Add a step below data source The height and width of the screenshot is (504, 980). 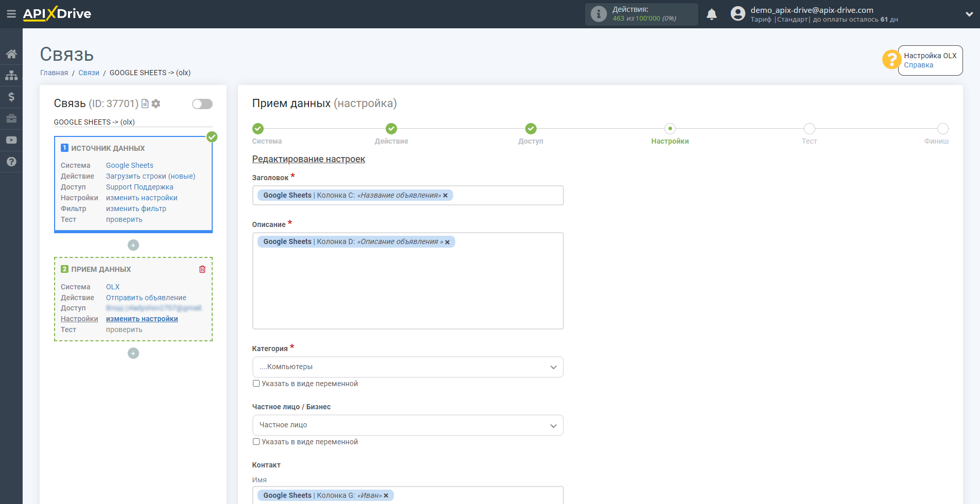click(x=133, y=245)
